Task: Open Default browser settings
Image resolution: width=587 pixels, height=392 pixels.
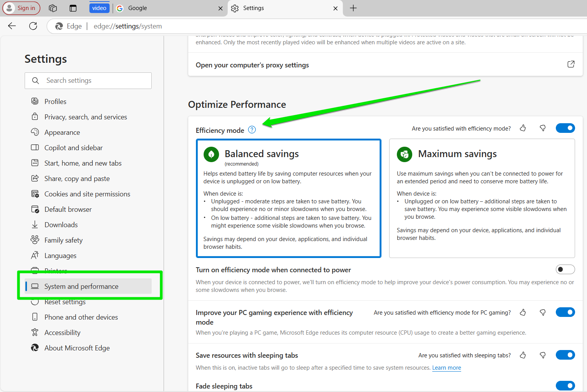Action: (x=88, y=209)
